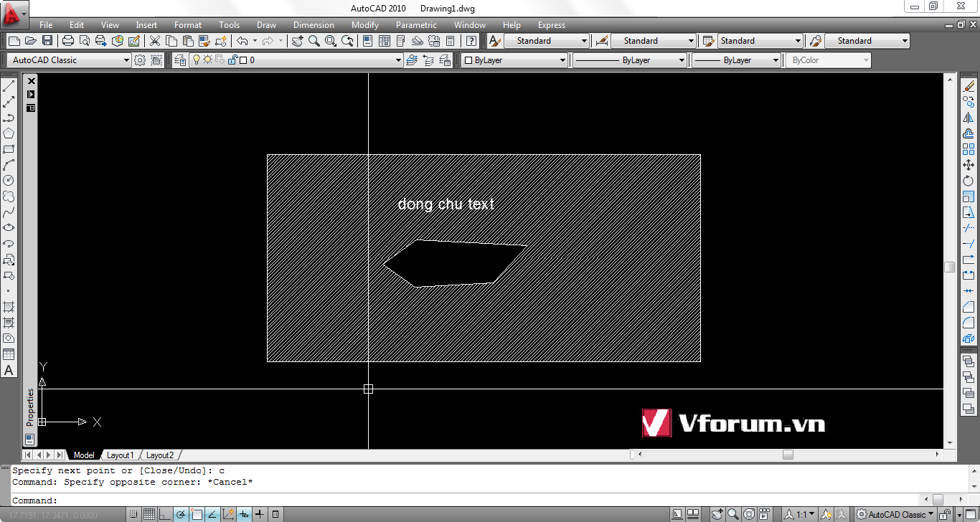
Task: Select the Pan realtime hand tool
Action: point(298,41)
